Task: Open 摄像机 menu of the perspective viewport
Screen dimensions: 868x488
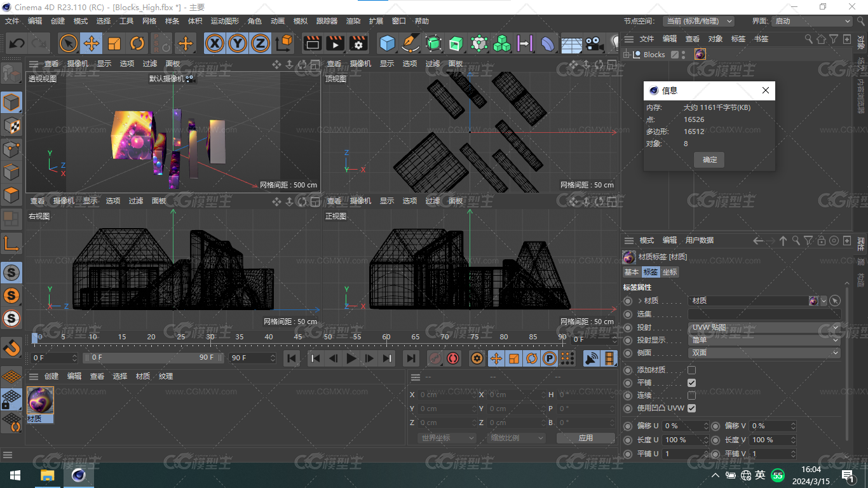Action: [x=78, y=64]
